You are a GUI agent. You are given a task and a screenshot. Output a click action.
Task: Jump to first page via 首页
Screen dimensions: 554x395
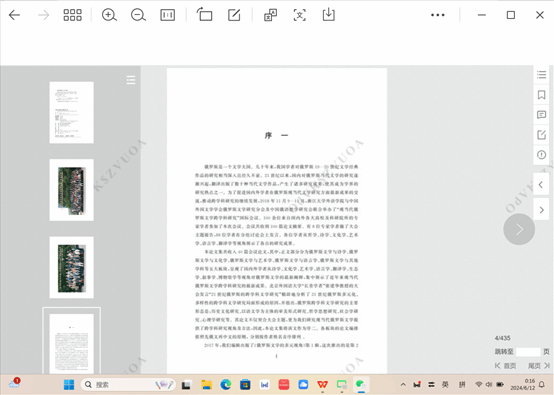(x=506, y=366)
